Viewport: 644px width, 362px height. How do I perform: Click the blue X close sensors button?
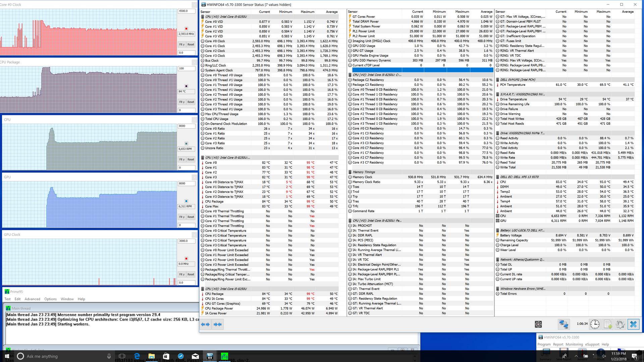coord(633,324)
